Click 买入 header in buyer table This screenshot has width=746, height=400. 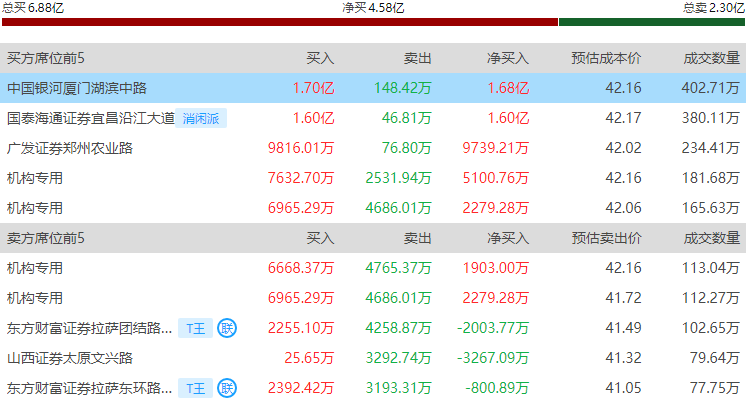click(320, 58)
